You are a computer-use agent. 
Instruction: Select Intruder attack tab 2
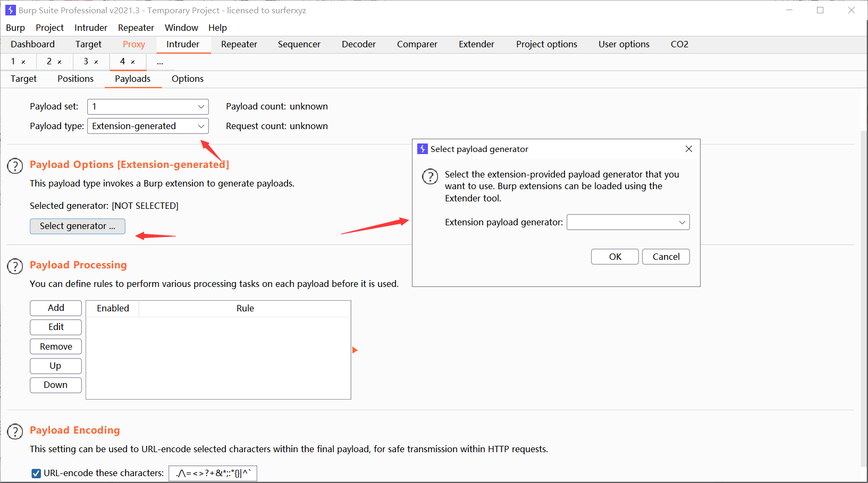point(49,62)
